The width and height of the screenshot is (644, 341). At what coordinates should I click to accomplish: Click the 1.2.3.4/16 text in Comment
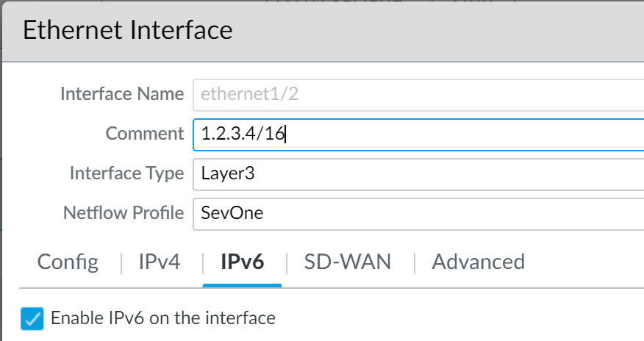[243, 134]
